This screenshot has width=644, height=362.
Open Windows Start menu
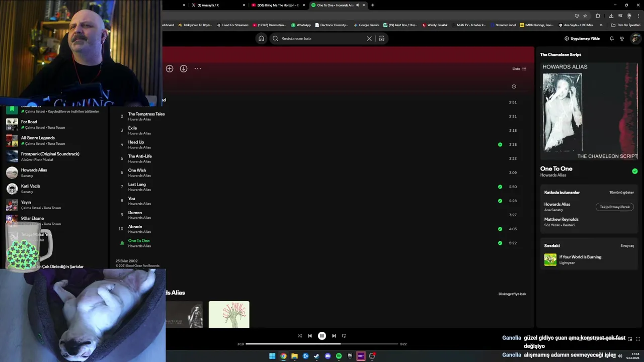point(272,356)
